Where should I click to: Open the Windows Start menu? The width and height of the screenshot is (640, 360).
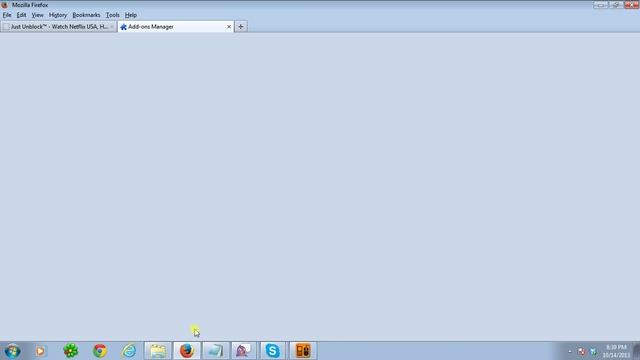[13, 351]
